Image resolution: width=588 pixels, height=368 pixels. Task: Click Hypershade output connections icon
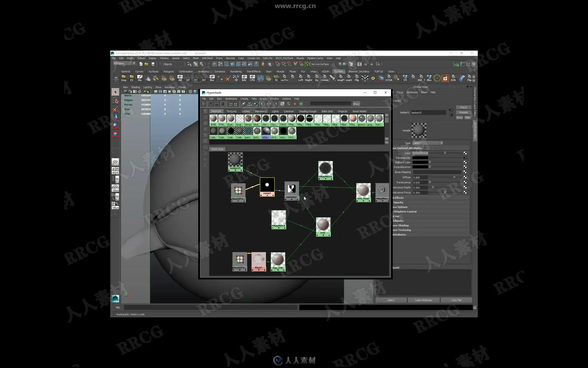pyautogui.click(x=275, y=104)
